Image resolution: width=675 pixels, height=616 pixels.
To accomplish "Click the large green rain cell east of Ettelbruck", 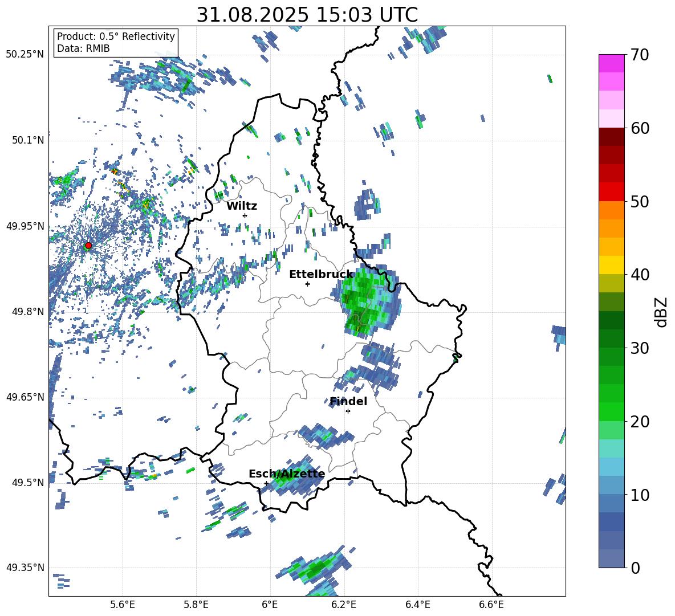I will coord(366,300).
